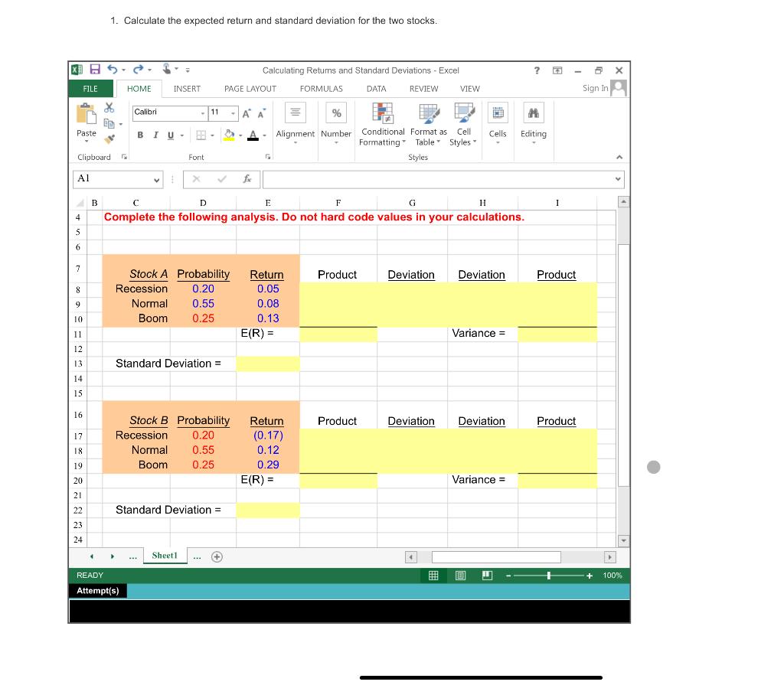The width and height of the screenshot is (784, 685).
Task: Open the Editing binoculars group
Action: click(x=534, y=123)
